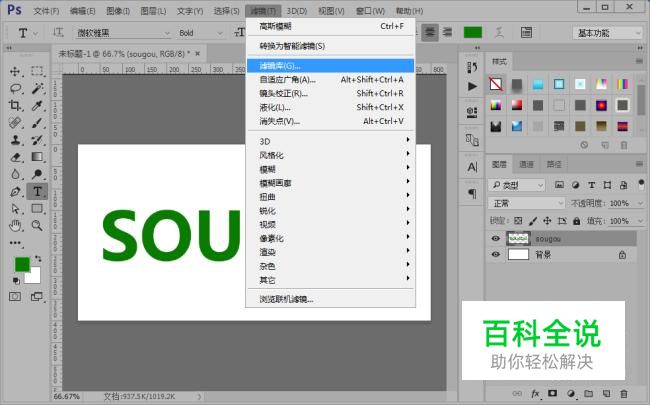Choose 高斯模糊 at menu top

(x=331, y=26)
